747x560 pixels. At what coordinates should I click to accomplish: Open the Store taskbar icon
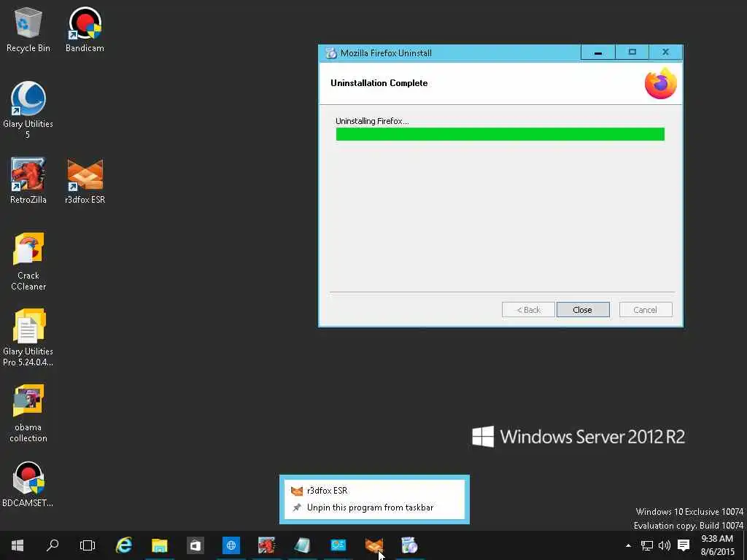pos(196,545)
